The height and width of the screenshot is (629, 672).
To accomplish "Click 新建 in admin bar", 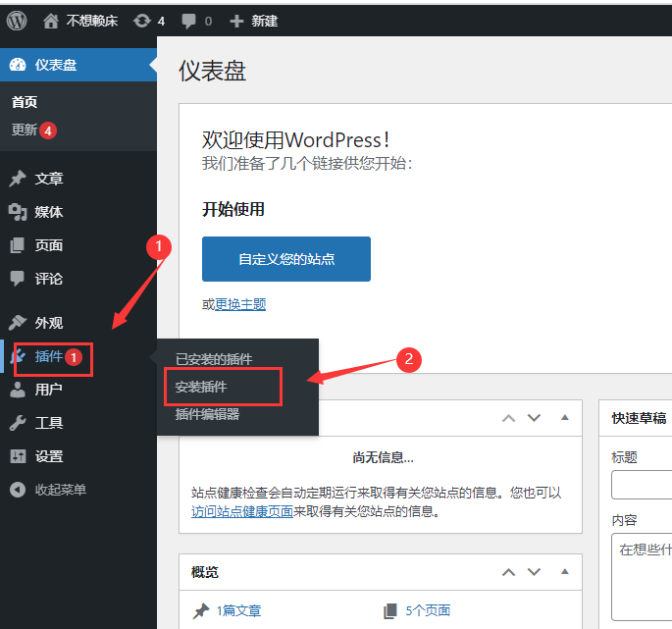I will click(x=264, y=21).
